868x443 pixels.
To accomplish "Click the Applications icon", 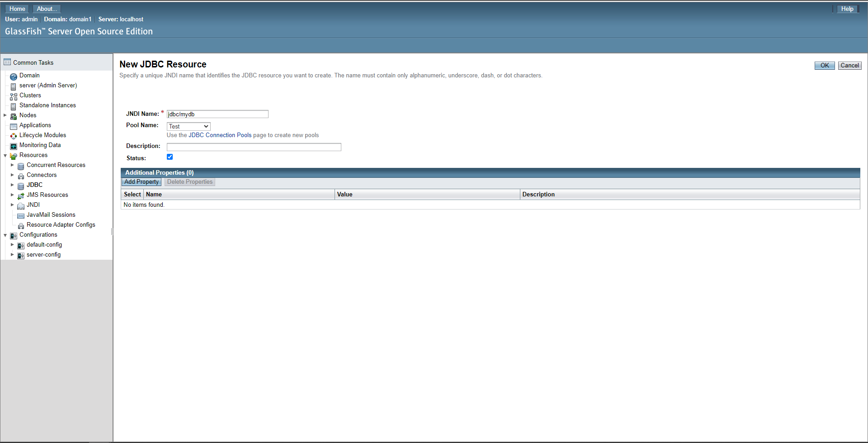I will point(14,126).
